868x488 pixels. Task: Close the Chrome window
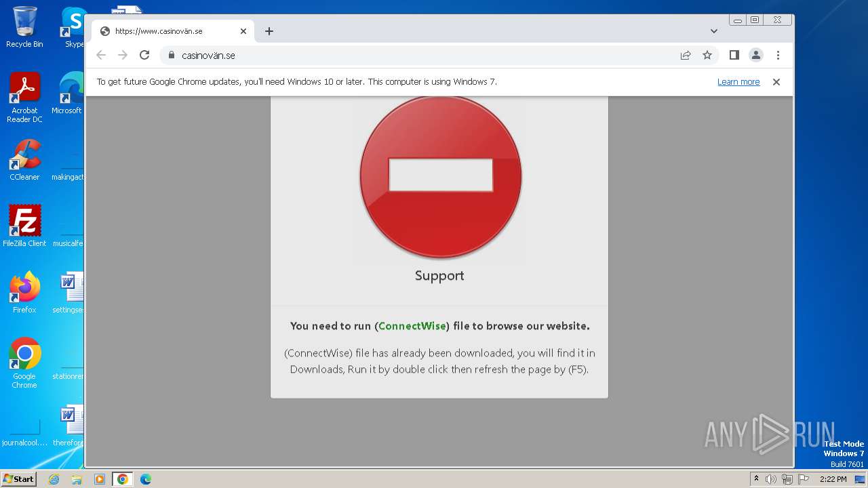click(778, 20)
